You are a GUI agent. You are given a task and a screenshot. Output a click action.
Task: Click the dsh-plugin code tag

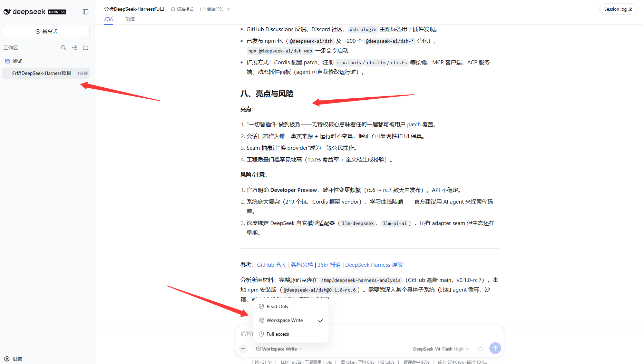tap(363, 29)
